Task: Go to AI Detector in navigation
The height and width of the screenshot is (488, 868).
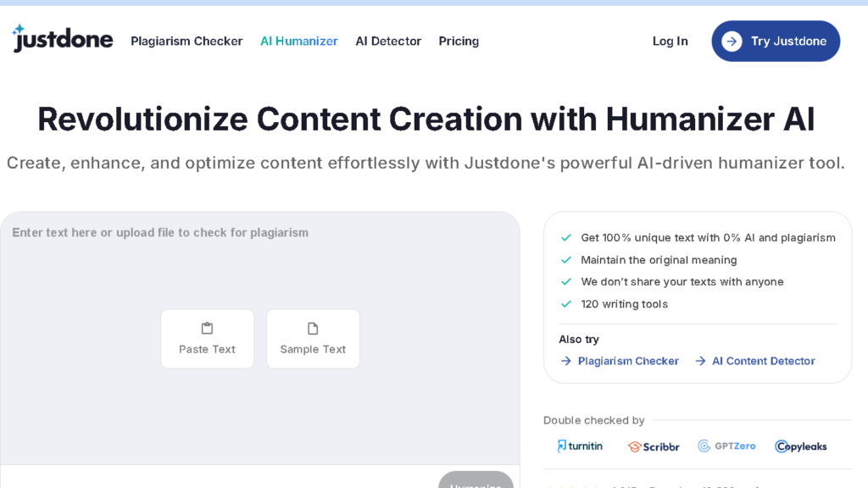Action: 388,42
